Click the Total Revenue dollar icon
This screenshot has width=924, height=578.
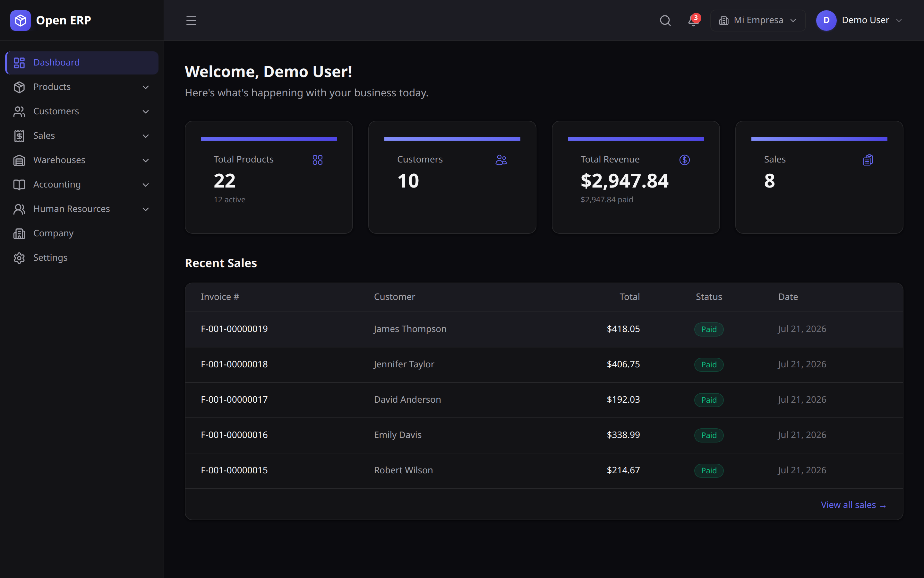coord(685,160)
